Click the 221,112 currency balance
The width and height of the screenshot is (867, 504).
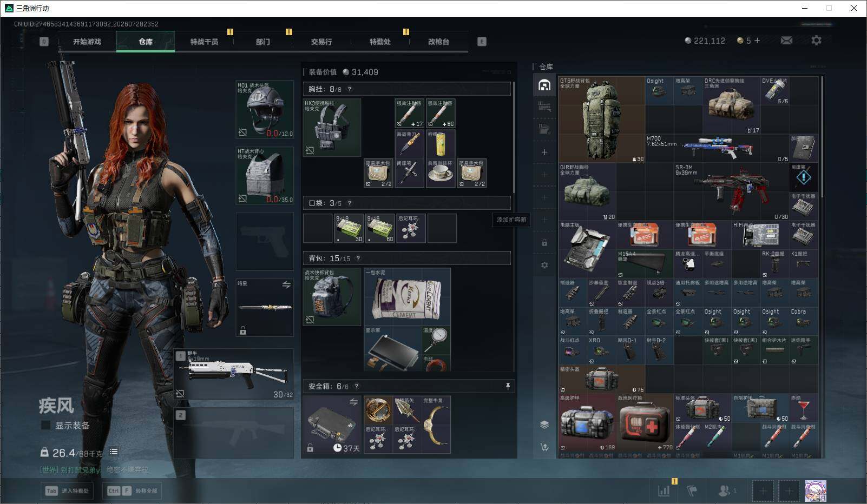(x=705, y=41)
